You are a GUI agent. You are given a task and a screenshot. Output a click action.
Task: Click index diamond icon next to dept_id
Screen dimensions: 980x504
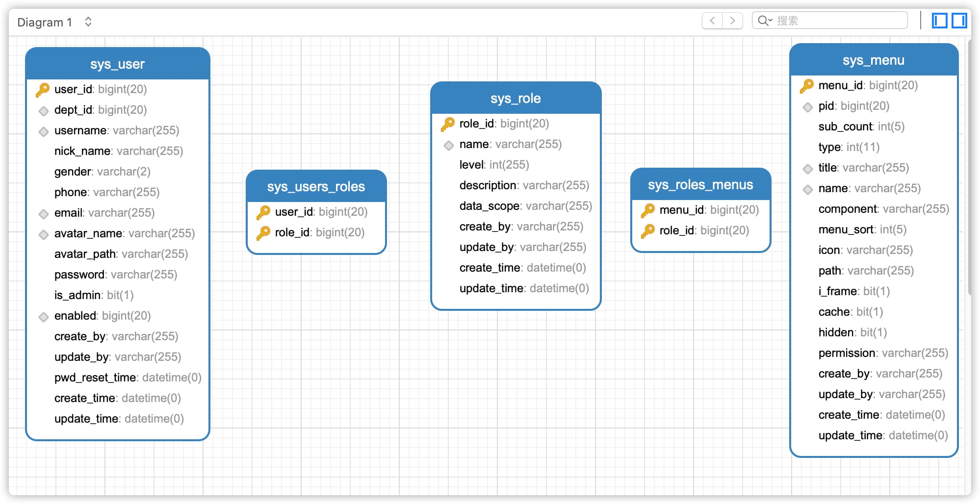click(x=44, y=111)
